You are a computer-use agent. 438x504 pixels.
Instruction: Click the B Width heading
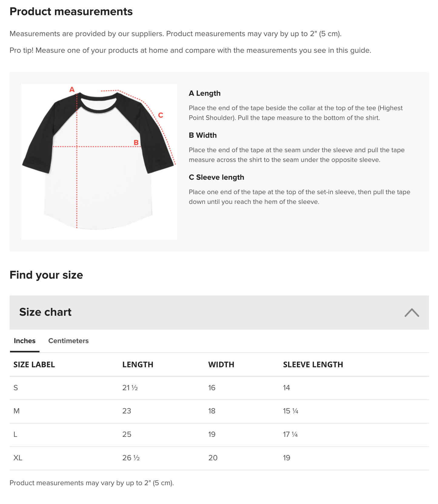[x=203, y=135]
